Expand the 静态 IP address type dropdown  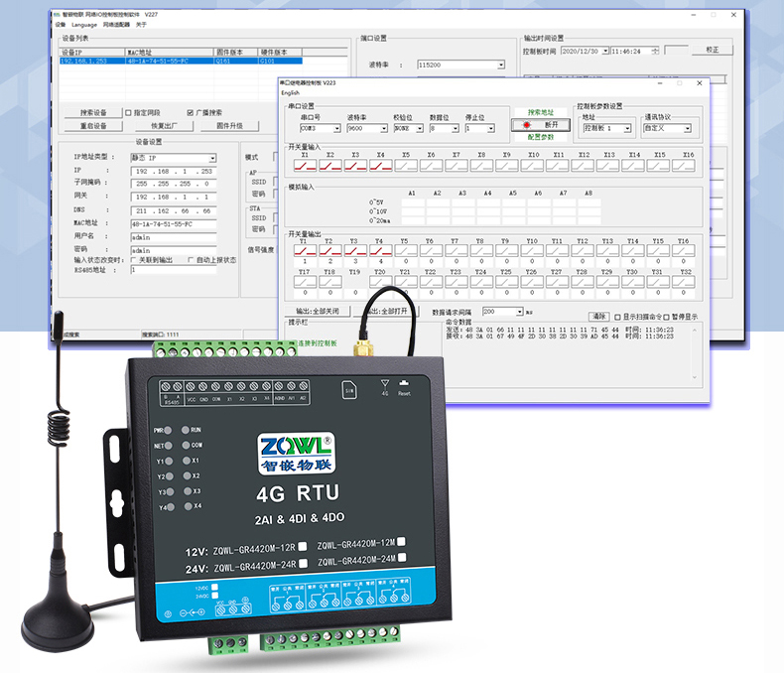[x=211, y=158]
